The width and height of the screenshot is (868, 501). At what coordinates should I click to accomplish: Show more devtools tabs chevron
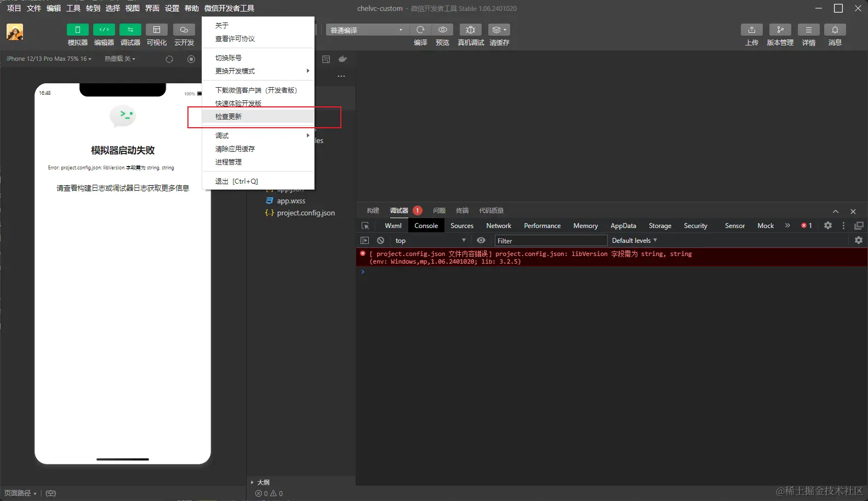(x=787, y=225)
